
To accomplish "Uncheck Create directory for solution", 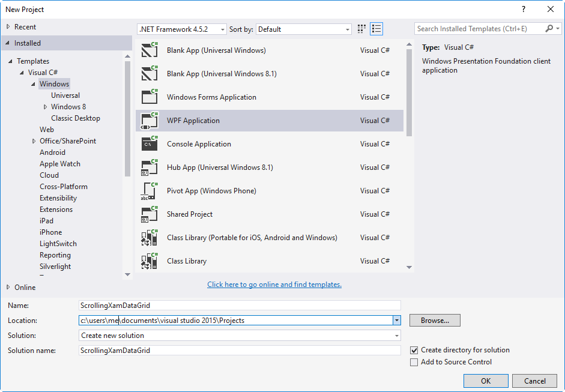I will click(x=414, y=350).
